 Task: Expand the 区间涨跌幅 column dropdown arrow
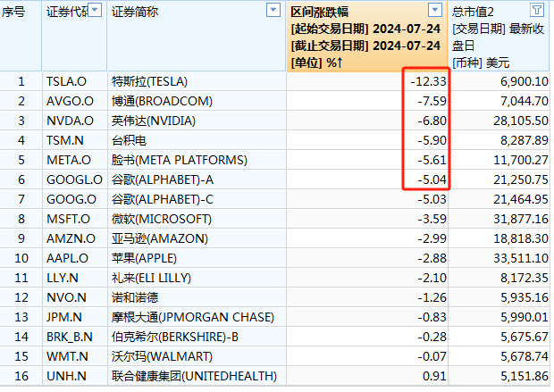435,10
